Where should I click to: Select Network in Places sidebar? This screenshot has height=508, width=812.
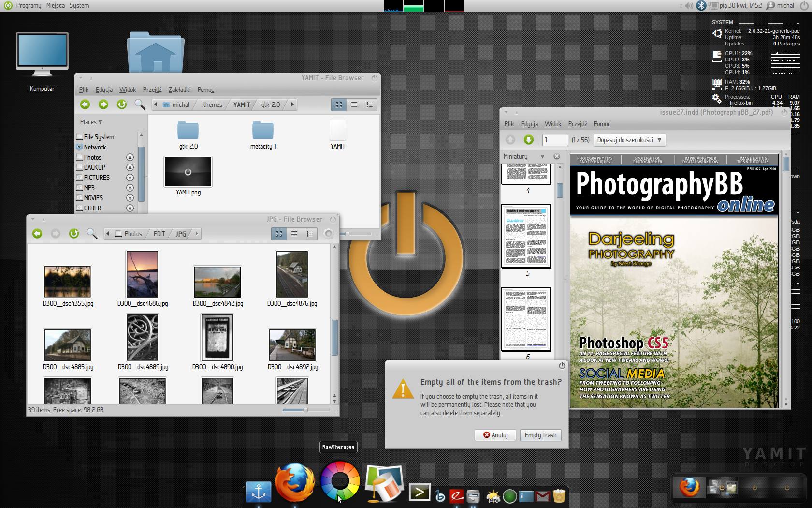tap(95, 147)
